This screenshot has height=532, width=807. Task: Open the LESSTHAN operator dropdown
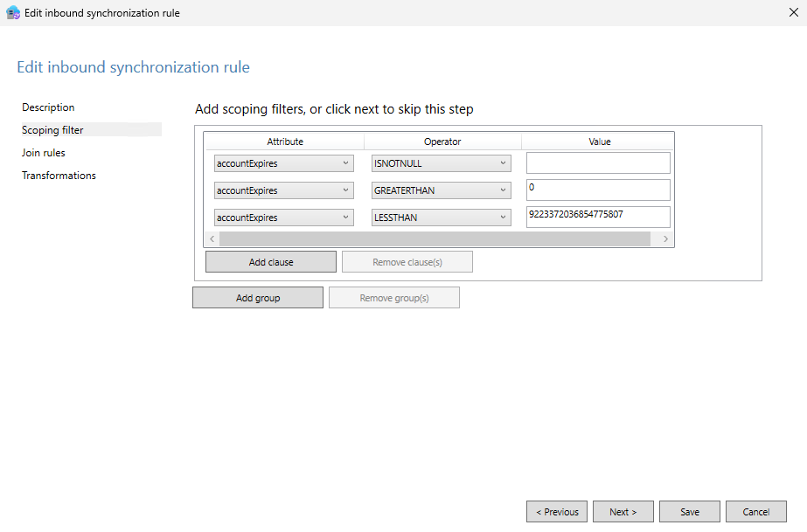click(x=503, y=217)
